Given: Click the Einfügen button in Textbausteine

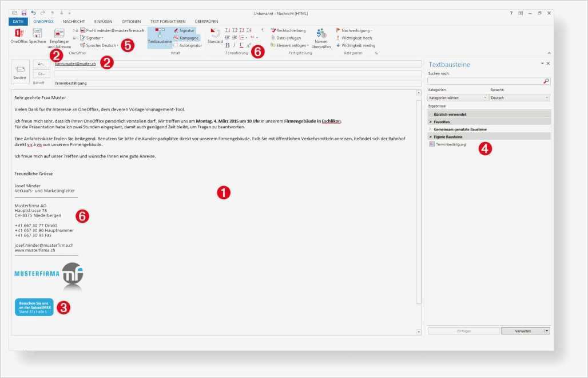Looking at the screenshot, I should [464, 331].
